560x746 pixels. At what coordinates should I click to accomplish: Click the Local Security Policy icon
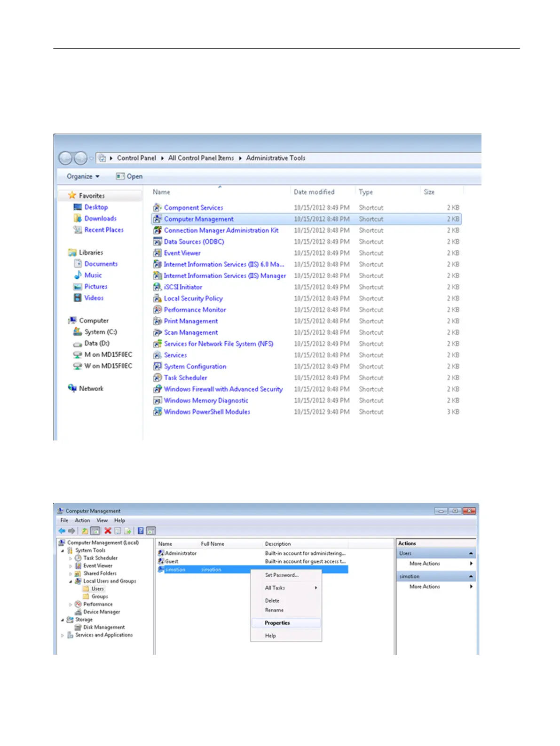[158, 298]
